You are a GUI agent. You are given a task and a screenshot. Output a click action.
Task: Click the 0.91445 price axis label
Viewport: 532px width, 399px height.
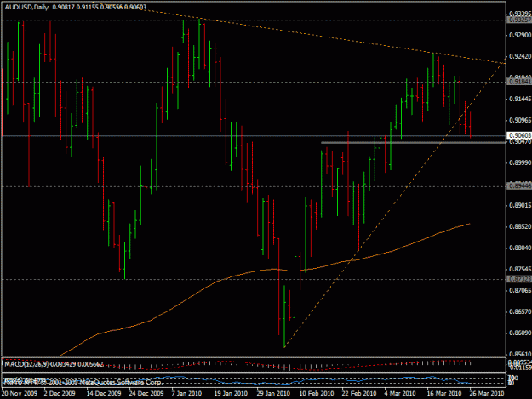(520, 99)
